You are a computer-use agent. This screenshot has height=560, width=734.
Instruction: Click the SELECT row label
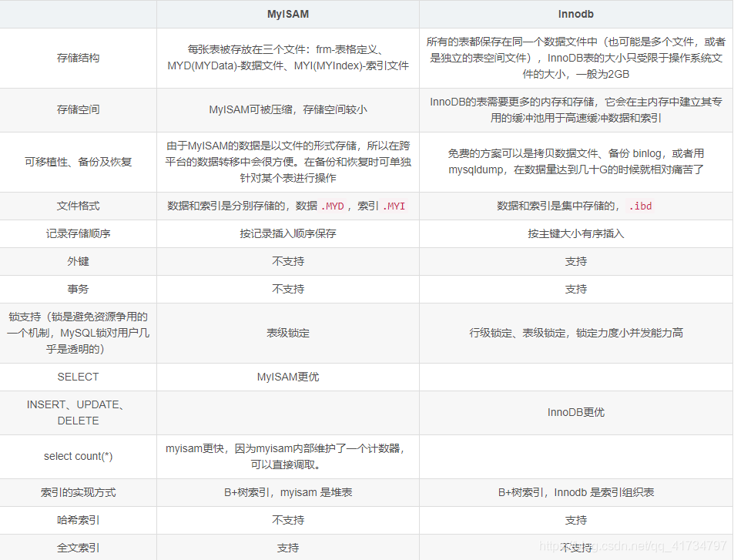click(78, 377)
